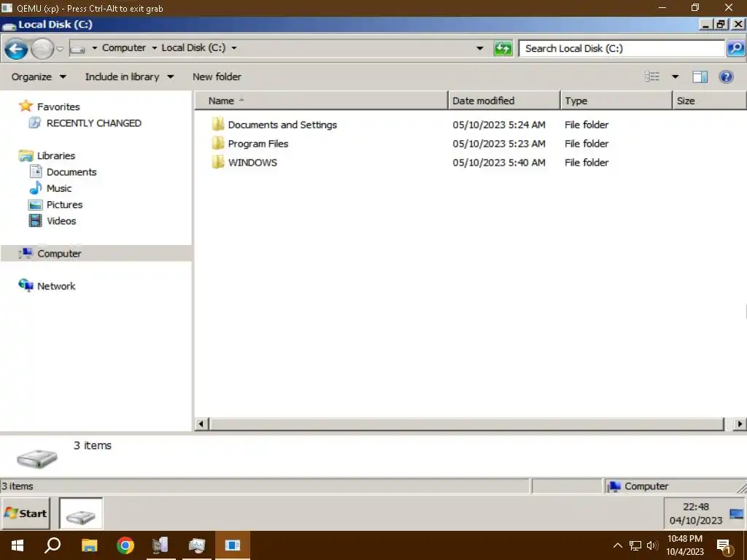
Task: Click the WINDOWS folder icon
Action: pyautogui.click(x=217, y=163)
